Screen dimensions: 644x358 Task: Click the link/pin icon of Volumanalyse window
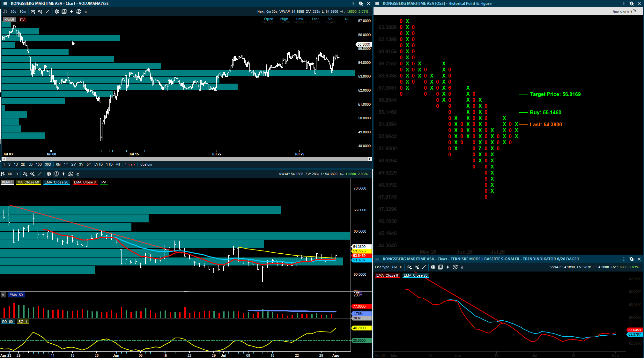click(361, 4)
